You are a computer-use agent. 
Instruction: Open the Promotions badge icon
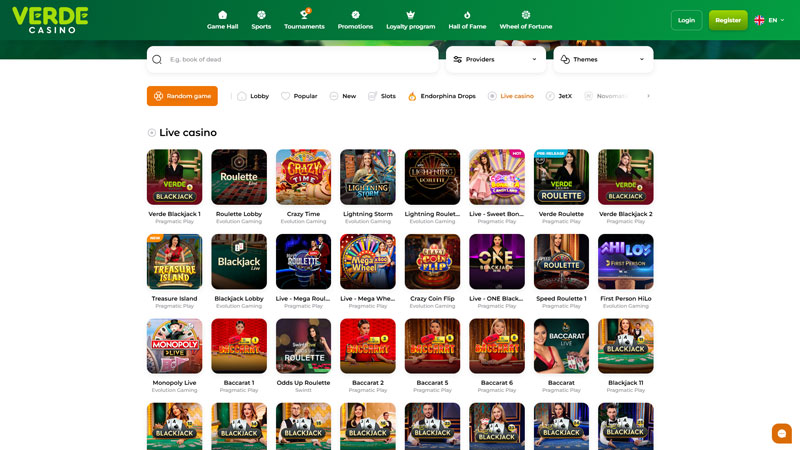coord(356,15)
